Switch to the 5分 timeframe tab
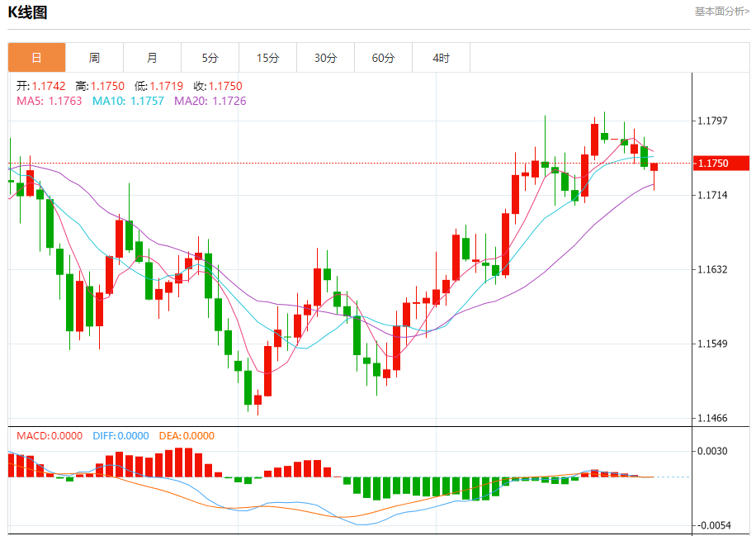Viewport: 756px width, 536px height. 210,58
